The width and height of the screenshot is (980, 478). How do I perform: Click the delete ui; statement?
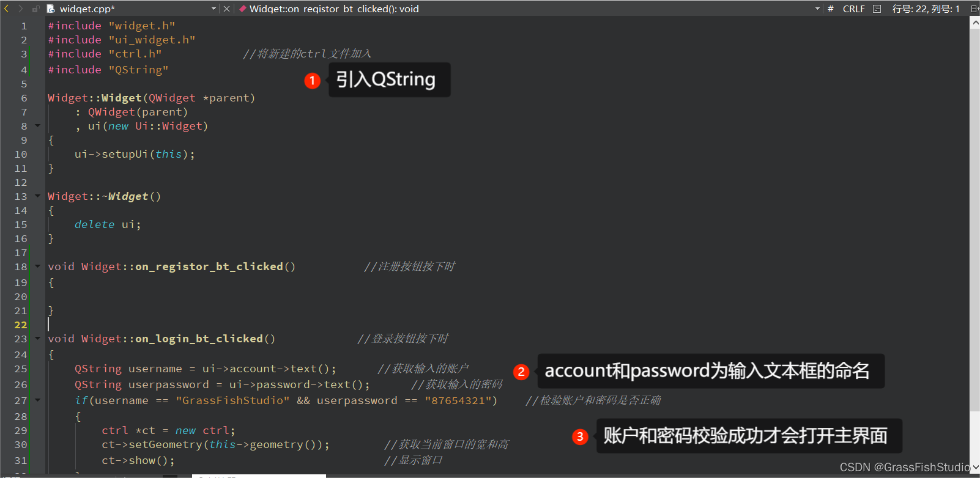108,224
